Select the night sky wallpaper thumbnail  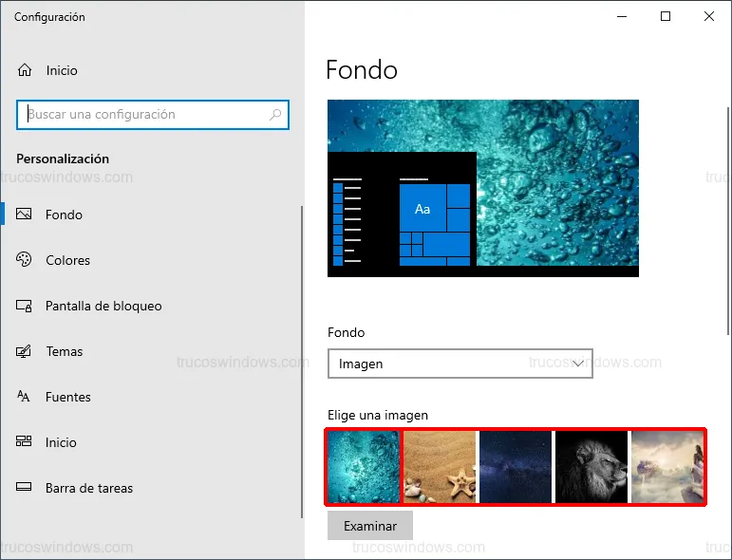pyautogui.click(x=516, y=467)
